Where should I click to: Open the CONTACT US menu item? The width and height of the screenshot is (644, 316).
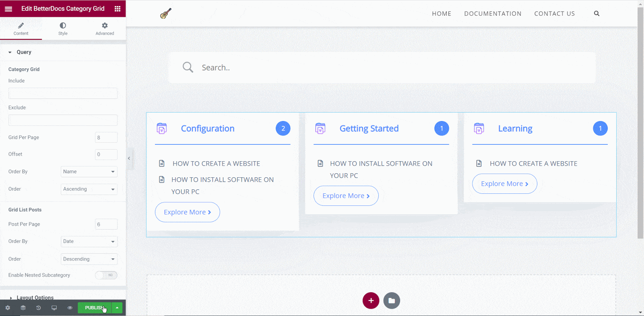[555, 14]
